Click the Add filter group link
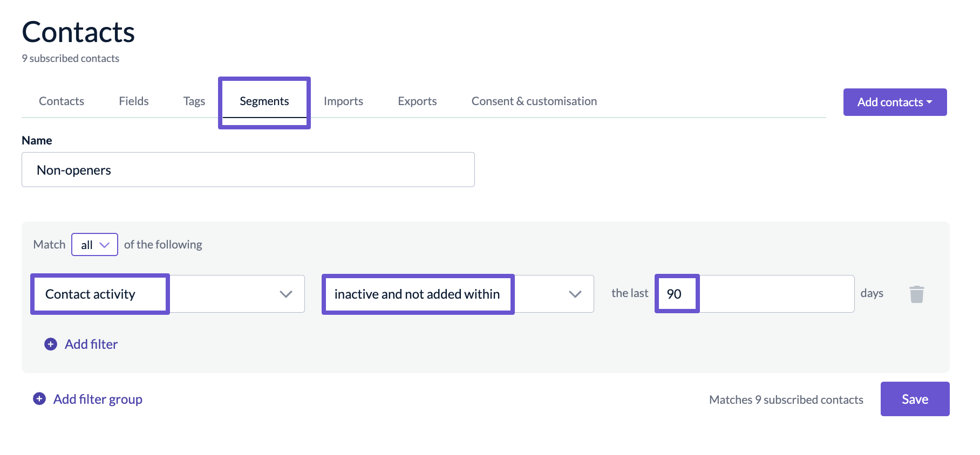The height and width of the screenshot is (455, 980). click(98, 399)
